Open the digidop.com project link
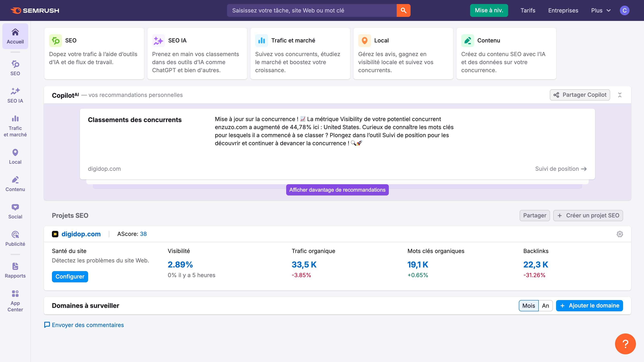Screen dimensions: 644x362 click(x=81, y=234)
